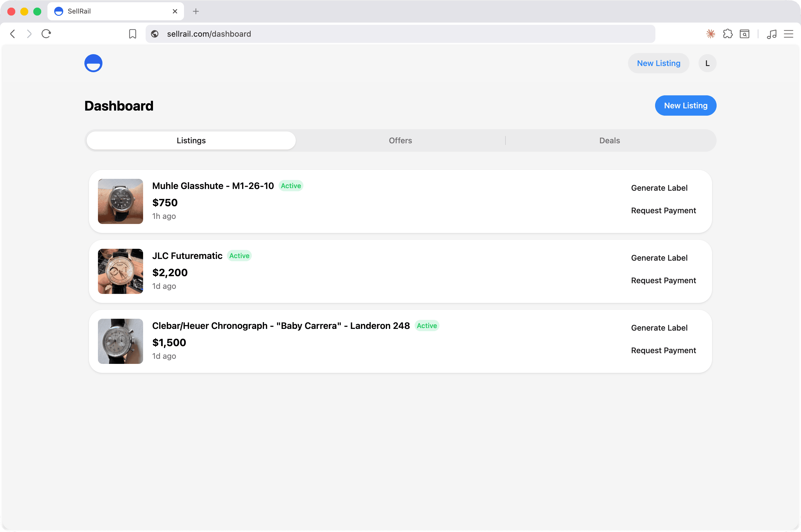Click the SellRail logo icon
This screenshot has width=801, height=532.
pyautogui.click(x=93, y=63)
